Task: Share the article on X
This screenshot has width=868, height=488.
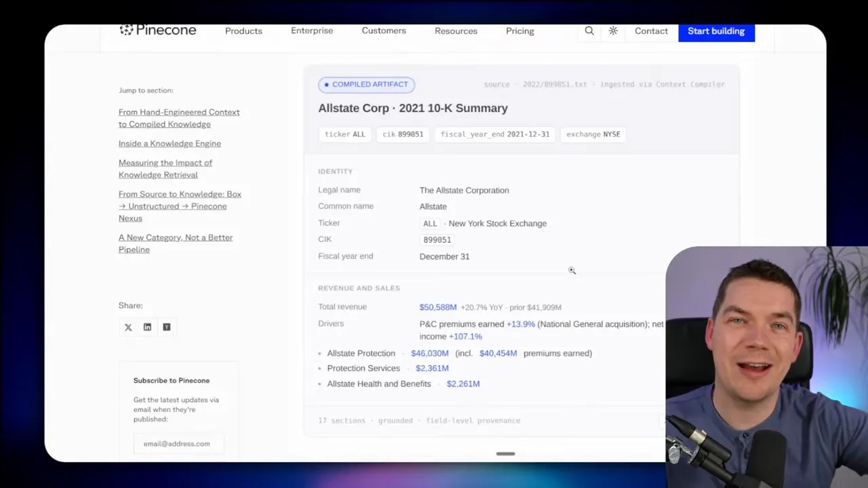Action: (x=128, y=327)
